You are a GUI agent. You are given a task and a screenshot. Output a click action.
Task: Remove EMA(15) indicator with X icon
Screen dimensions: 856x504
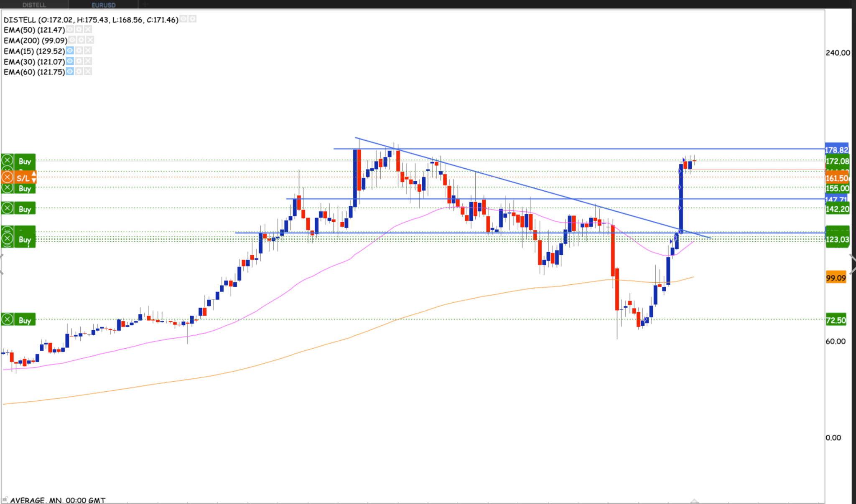(88, 51)
